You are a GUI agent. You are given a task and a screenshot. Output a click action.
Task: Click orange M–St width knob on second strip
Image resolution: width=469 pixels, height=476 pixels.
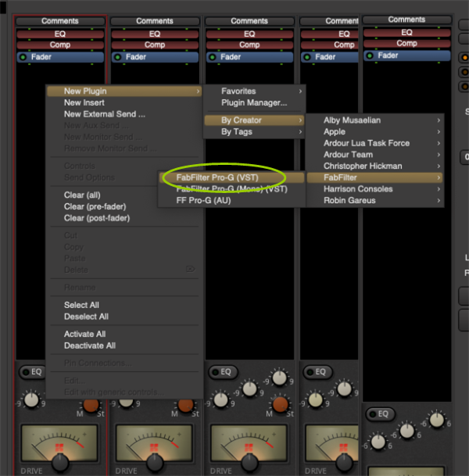(x=185, y=405)
